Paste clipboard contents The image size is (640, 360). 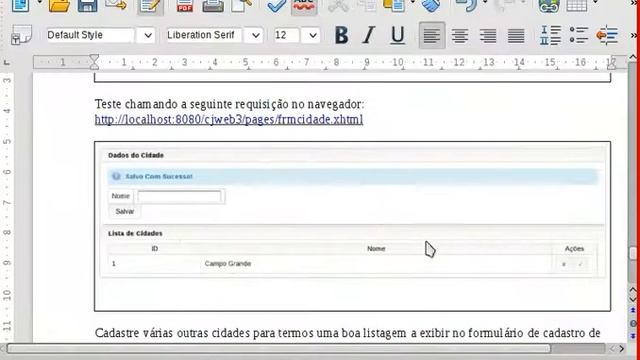coord(394,6)
